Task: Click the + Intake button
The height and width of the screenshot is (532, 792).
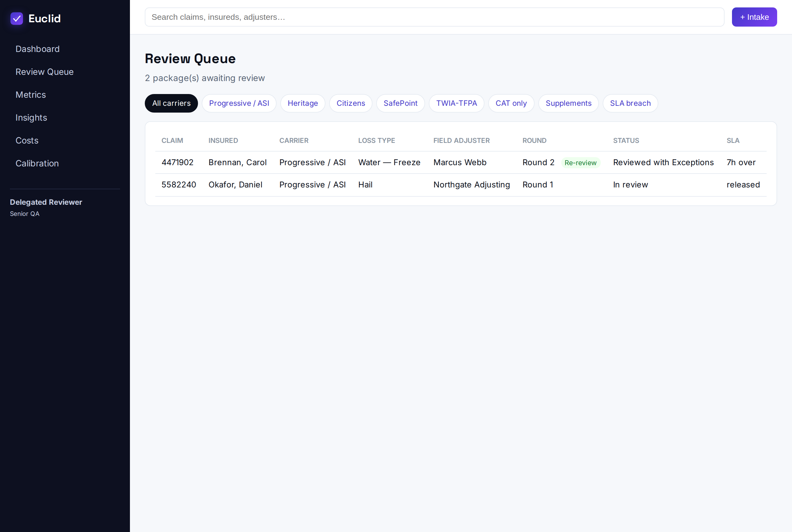Action: click(x=754, y=17)
